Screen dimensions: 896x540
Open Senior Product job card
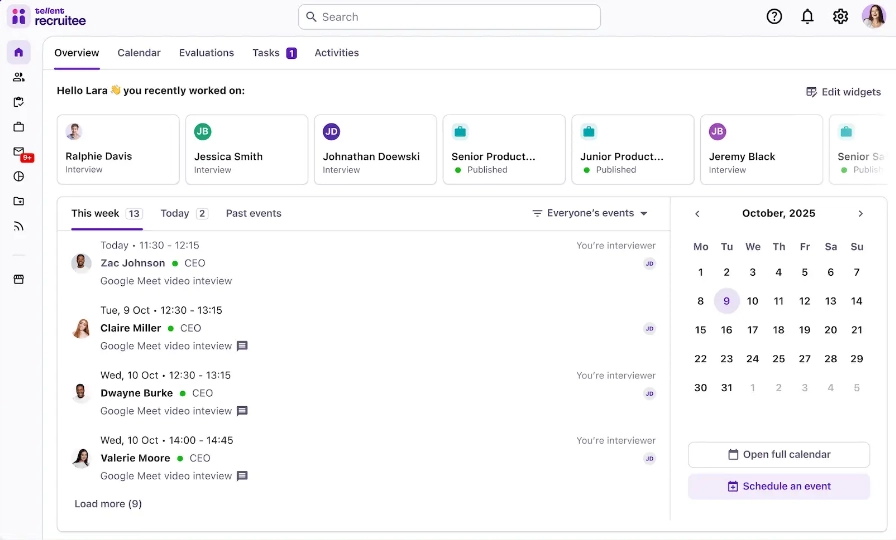(x=504, y=150)
